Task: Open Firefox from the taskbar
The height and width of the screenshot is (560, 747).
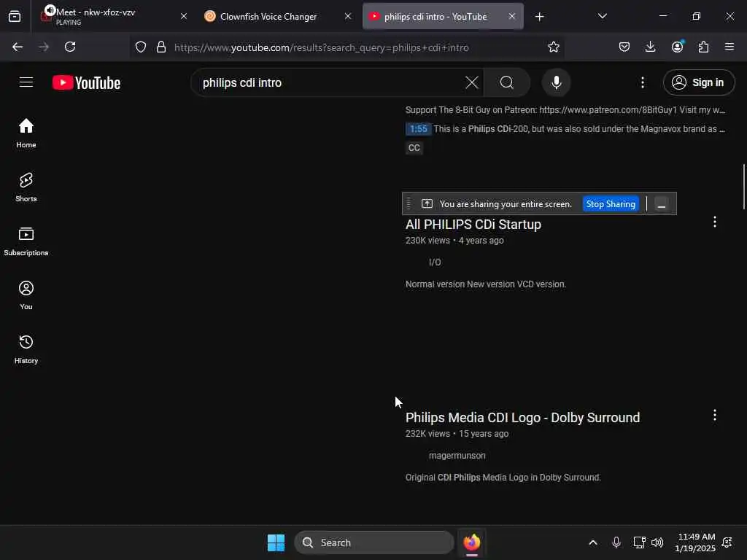Action: (472, 542)
